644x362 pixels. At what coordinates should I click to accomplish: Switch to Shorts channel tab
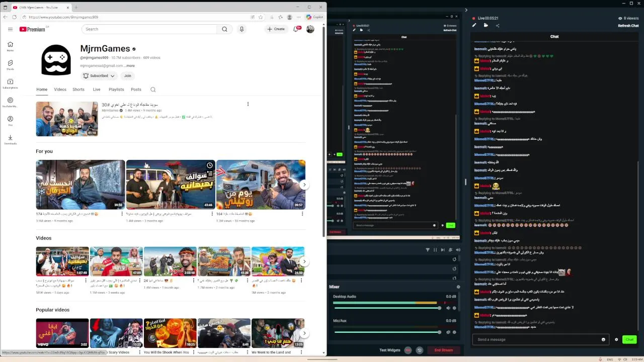click(x=78, y=89)
